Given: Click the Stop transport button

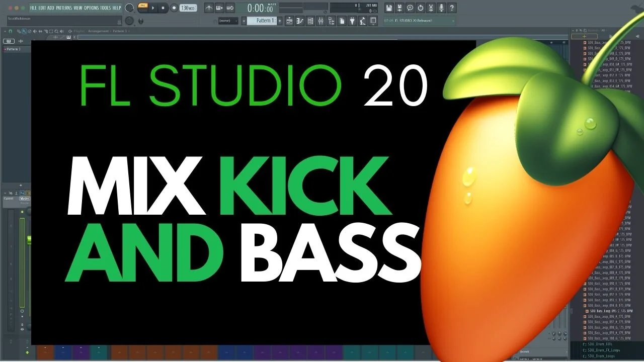Looking at the screenshot, I should 163,8.
